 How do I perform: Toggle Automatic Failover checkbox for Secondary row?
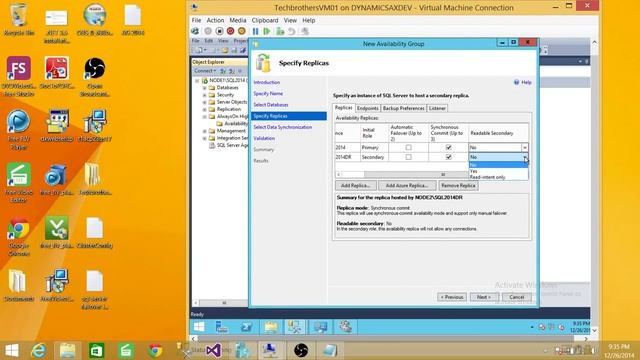(408, 157)
